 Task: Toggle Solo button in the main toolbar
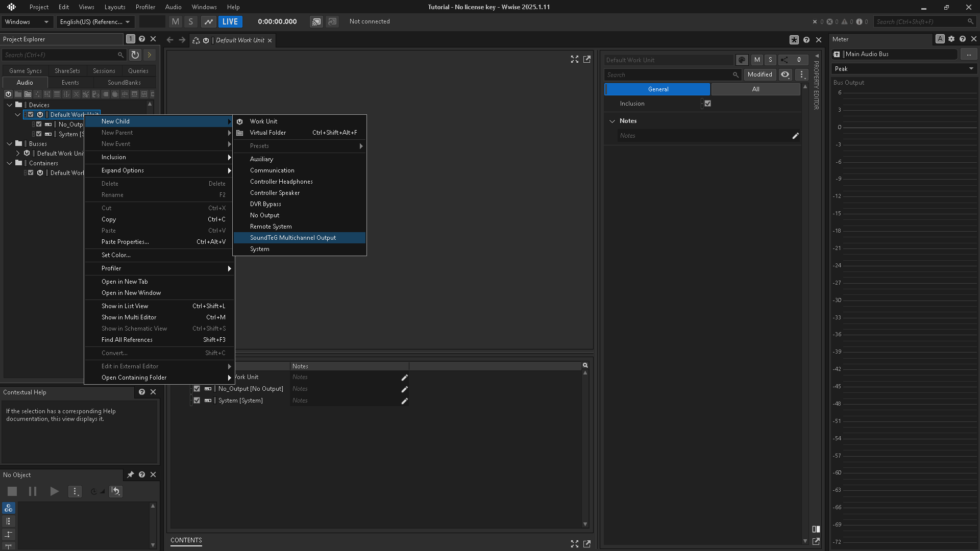[x=191, y=21]
